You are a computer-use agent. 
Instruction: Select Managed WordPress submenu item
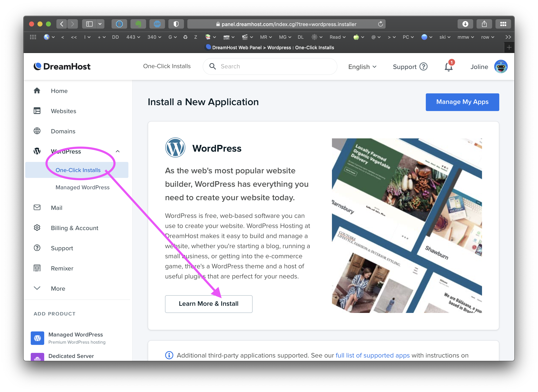[x=83, y=187]
